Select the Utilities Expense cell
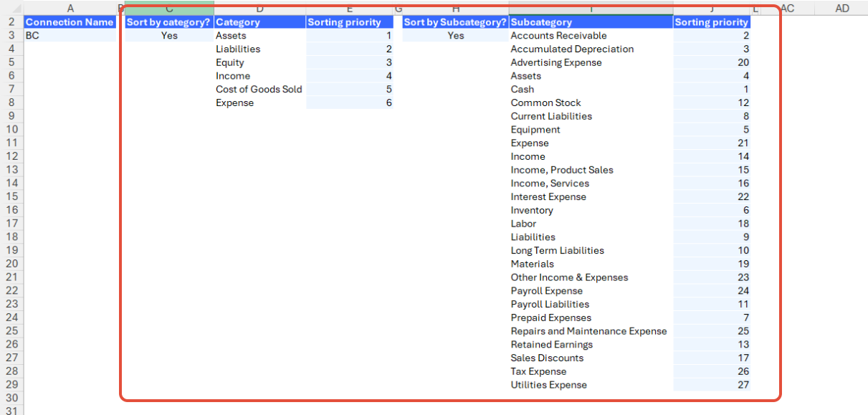 coord(591,385)
